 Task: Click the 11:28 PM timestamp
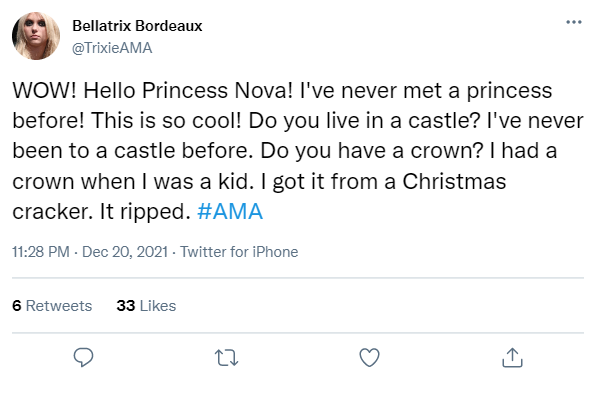tap(41, 252)
